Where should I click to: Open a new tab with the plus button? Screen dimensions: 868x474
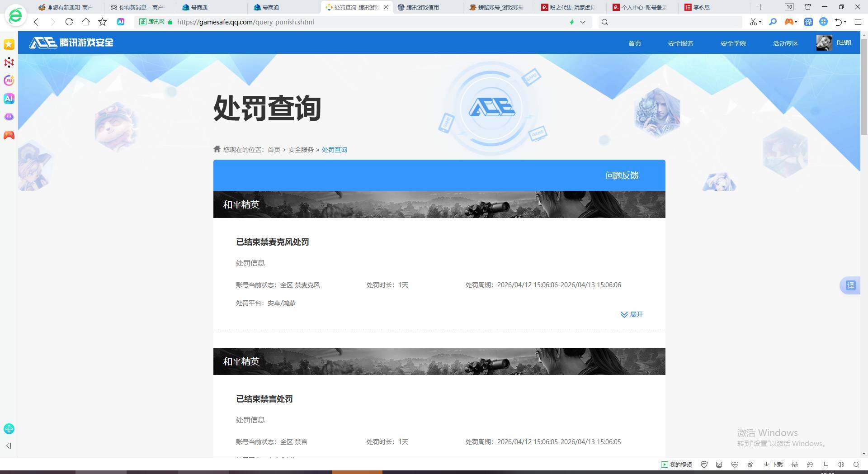pos(760,7)
